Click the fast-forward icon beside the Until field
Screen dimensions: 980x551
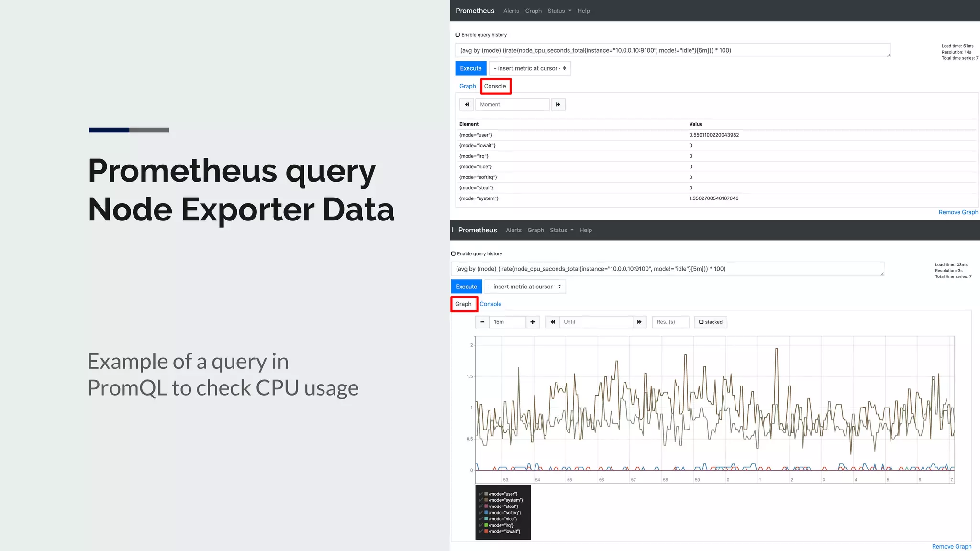tap(639, 322)
